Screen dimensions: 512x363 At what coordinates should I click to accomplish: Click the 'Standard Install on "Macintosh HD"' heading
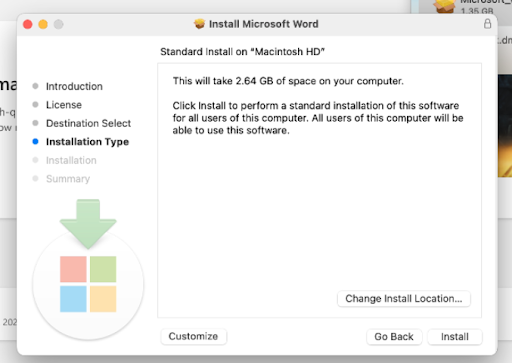click(242, 52)
